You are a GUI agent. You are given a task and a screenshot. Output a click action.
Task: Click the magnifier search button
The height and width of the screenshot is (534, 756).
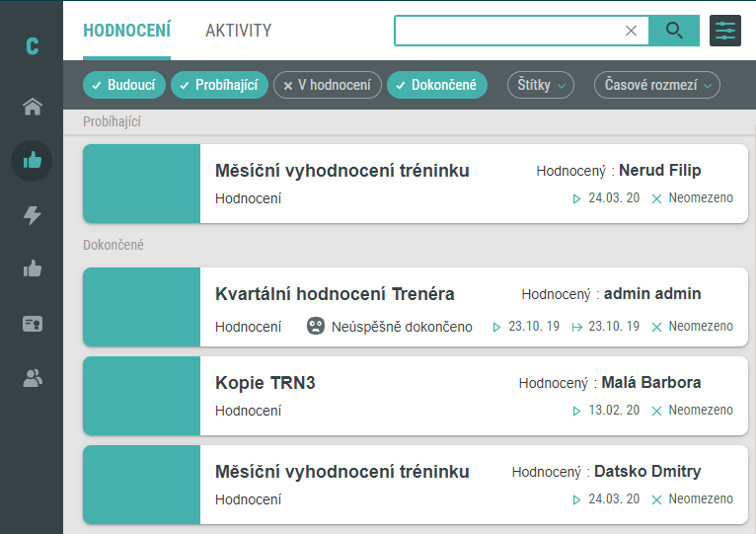coord(674,31)
